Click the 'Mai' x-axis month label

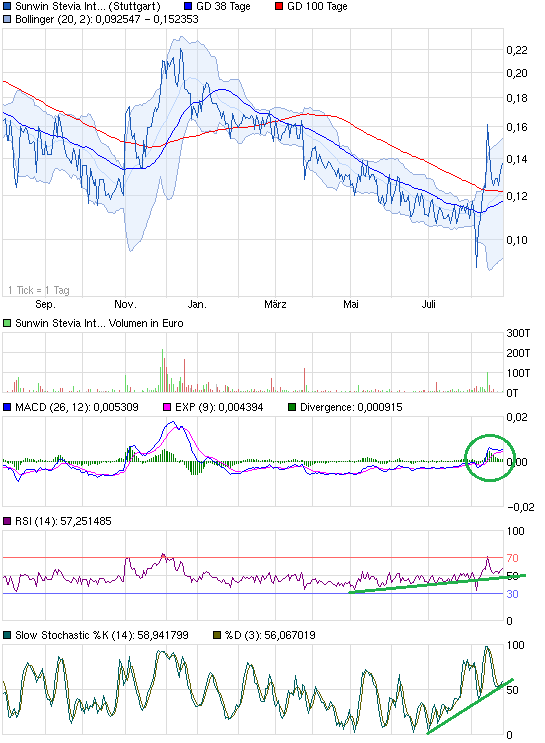pos(351,304)
